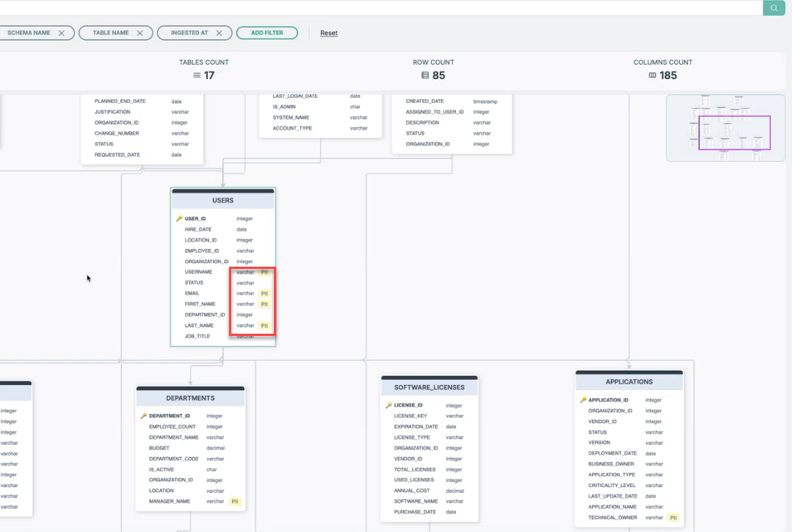
Task: Click the DEPARTMENT_ID primary key icon
Action: tap(143, 416)
